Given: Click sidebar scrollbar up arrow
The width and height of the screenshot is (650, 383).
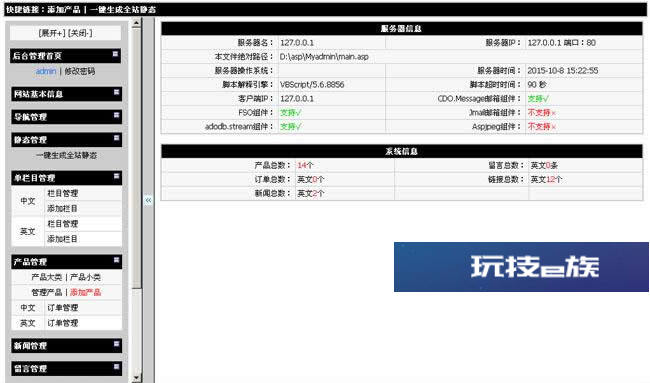Looking at the screenshot, I should coord(136,23).
